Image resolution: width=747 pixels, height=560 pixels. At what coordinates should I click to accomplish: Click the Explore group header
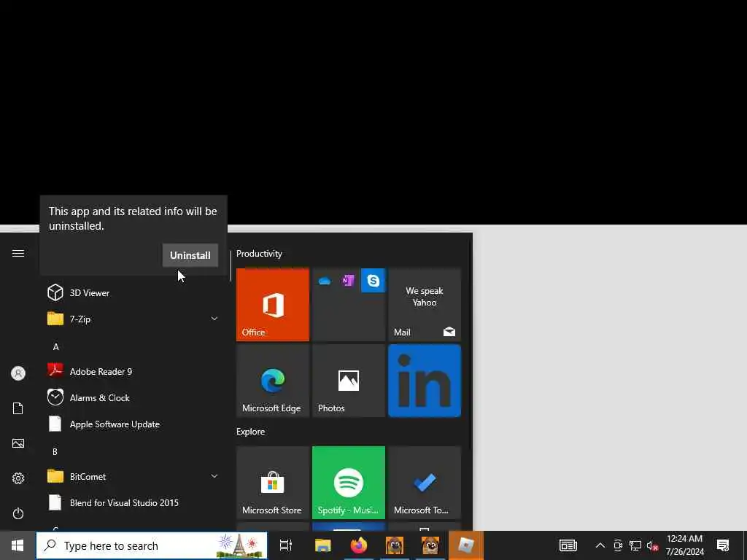pyautogui.click(x=251, y=432)
